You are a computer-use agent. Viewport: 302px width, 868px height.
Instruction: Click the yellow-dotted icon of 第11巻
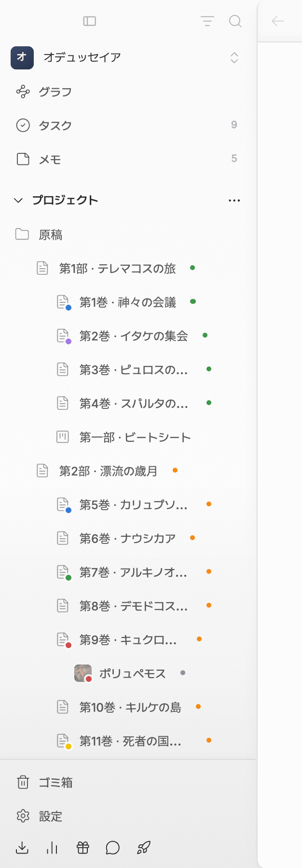point(63,741)
